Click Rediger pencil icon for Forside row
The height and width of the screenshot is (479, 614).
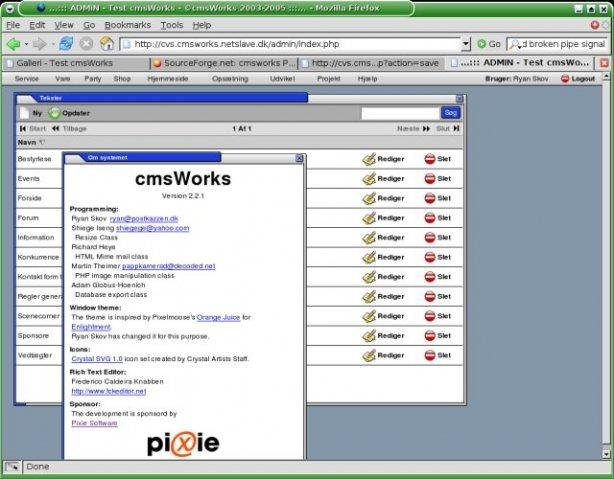point(368,198)
